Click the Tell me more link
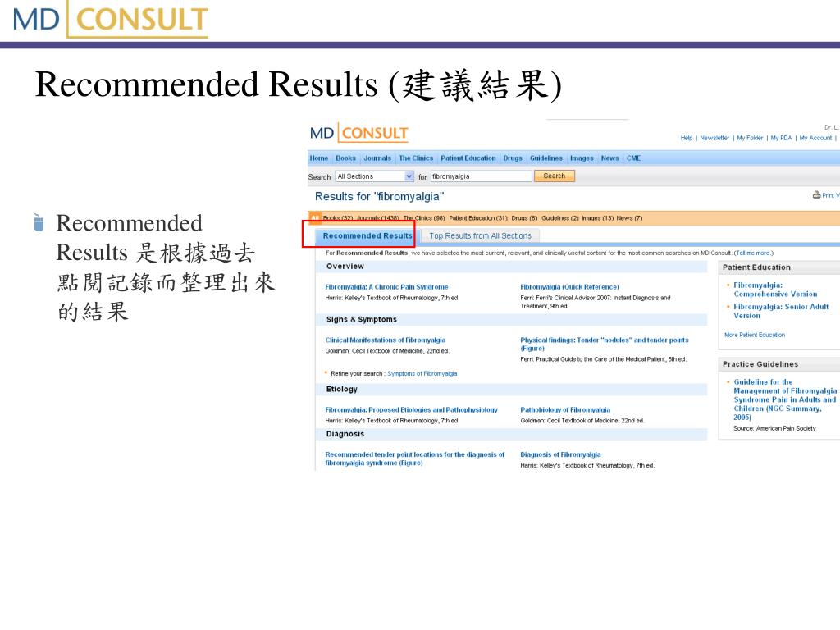 tap(753, 253)
